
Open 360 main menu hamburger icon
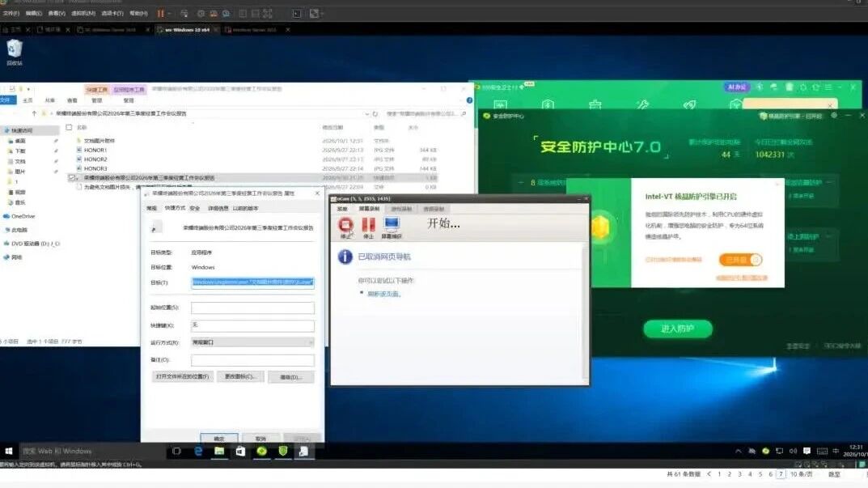[x=828, y=87]
